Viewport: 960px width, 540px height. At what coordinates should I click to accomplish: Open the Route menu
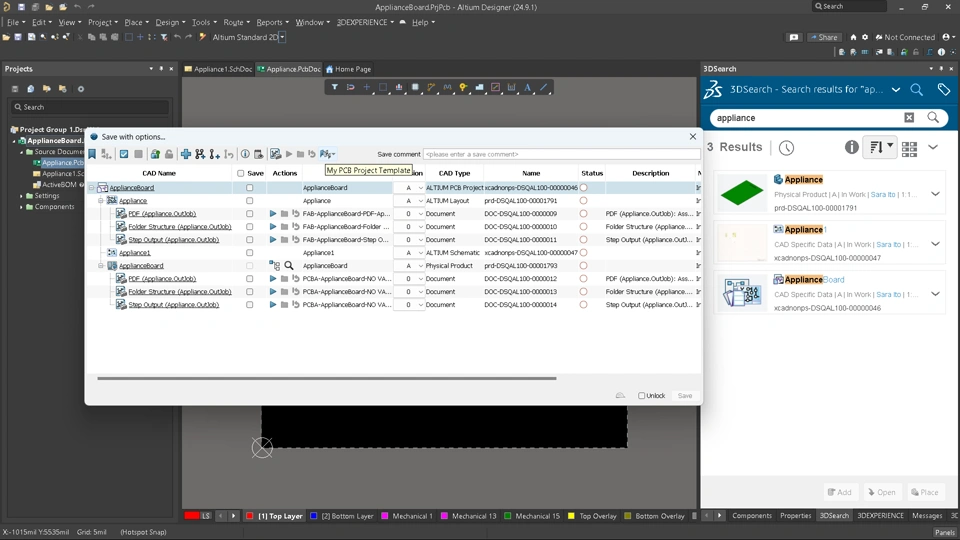(236, 22)
